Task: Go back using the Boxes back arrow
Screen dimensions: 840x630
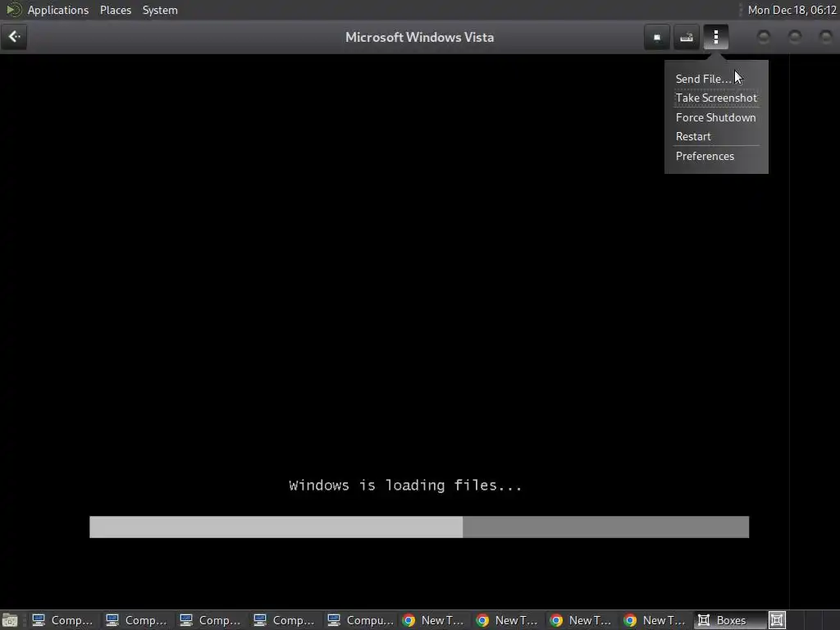Action: (x=14, y=37)
